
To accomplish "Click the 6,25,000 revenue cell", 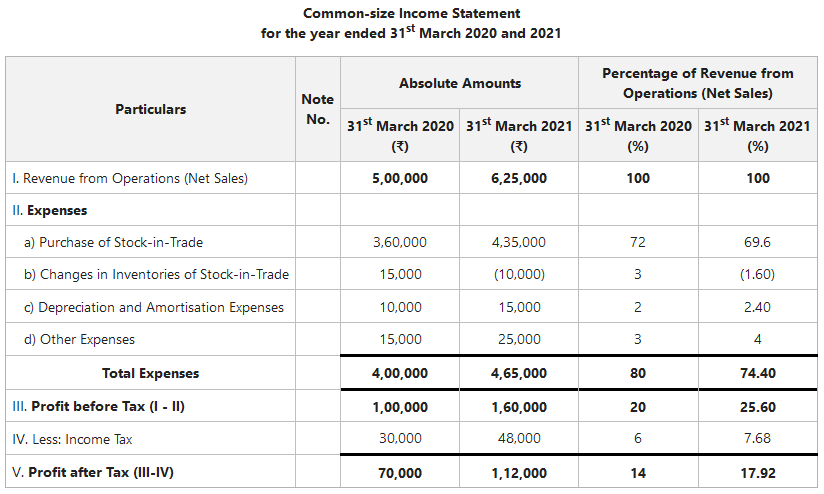I will pyautogui.click(x=519, y=178).
